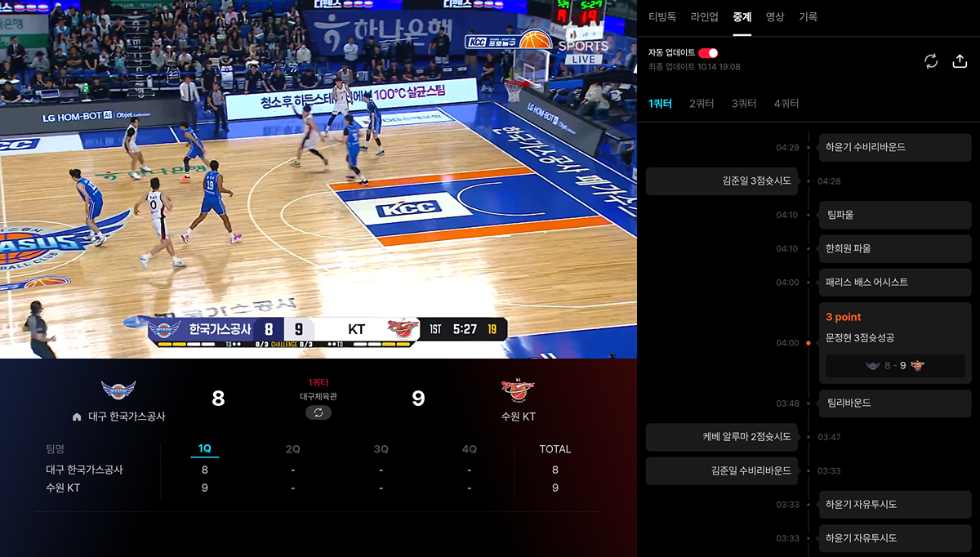This screenshot has width=980, height=557.
Task: Click the 2Q column header in score table
Action: tap(293, 449)
